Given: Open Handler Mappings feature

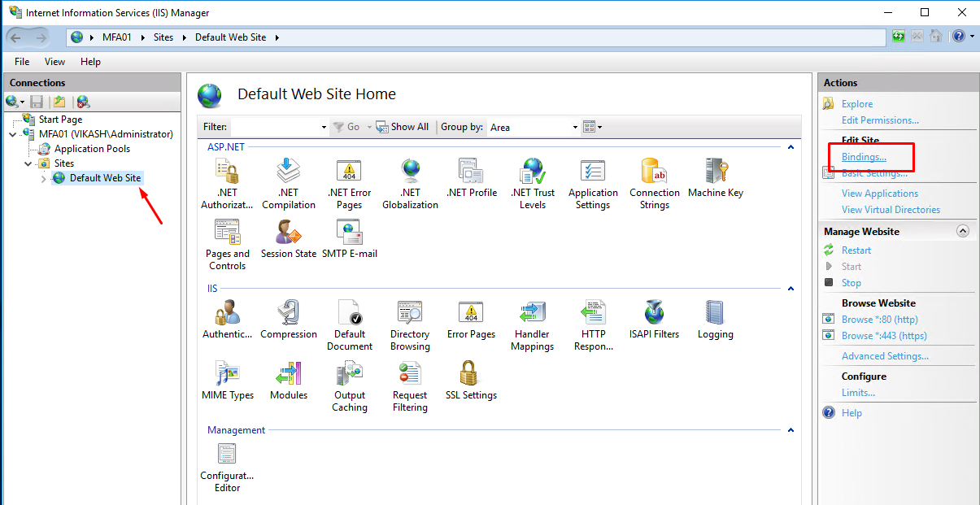Looking at the screenshot, I should pos(532,324).
